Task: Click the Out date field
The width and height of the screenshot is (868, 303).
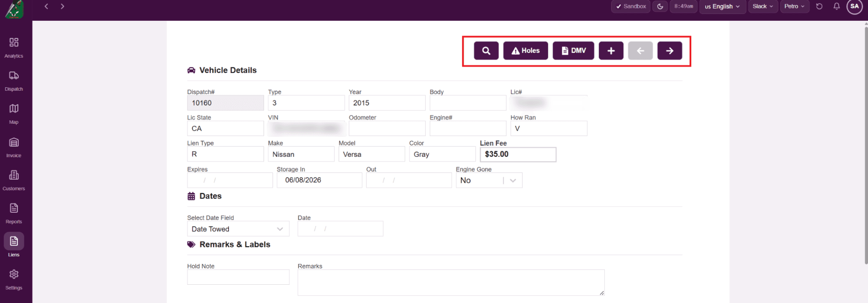Action: (x=409, y=180)
